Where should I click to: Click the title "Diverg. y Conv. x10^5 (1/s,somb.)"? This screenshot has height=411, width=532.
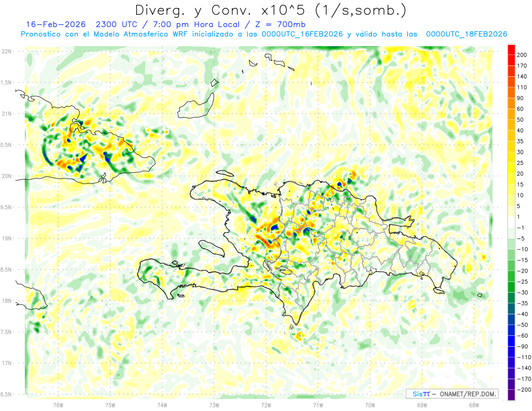pyautogui.click(x=270, y=10)
